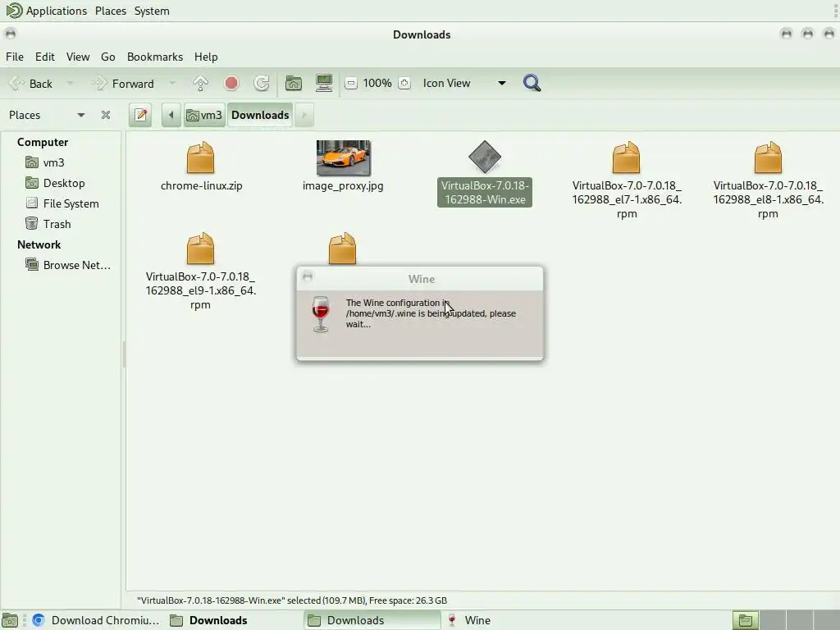Screen dimensions: 840x630
Task: Reload the current folder
Action: coord(262,83)
